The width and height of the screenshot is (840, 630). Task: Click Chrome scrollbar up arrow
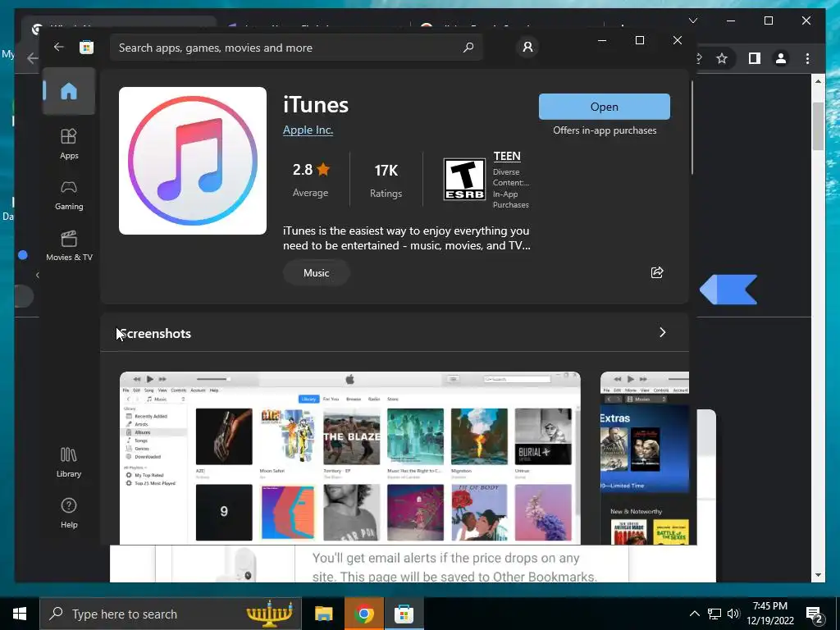pyautogui.click(x=818, y=81)
